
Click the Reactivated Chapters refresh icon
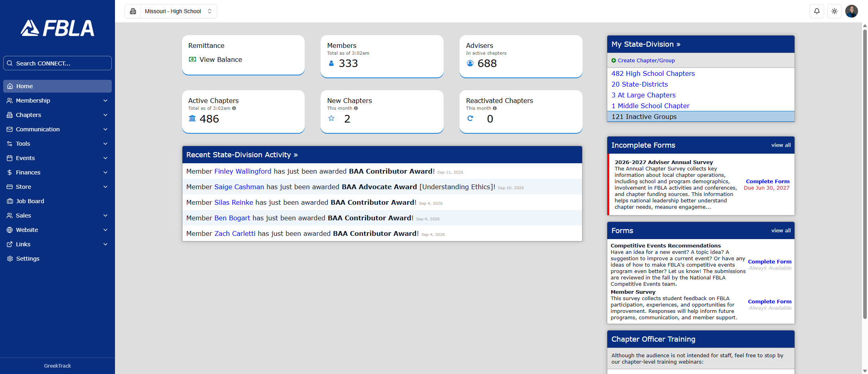click(x=470, y=118)
